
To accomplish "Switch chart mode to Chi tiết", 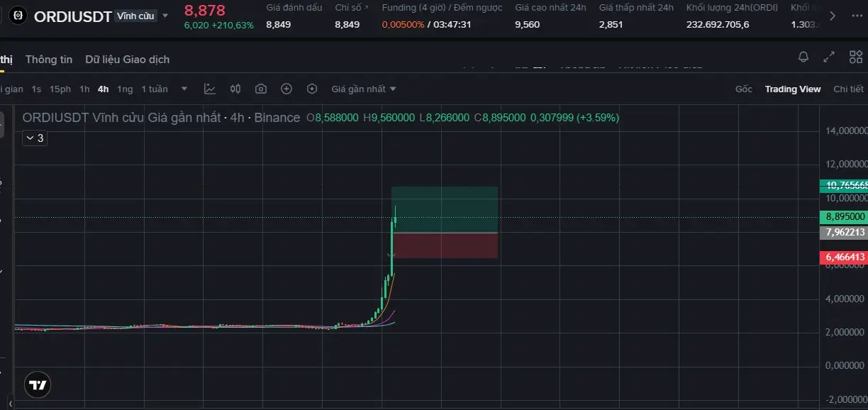I will click(x=848, y=89).
